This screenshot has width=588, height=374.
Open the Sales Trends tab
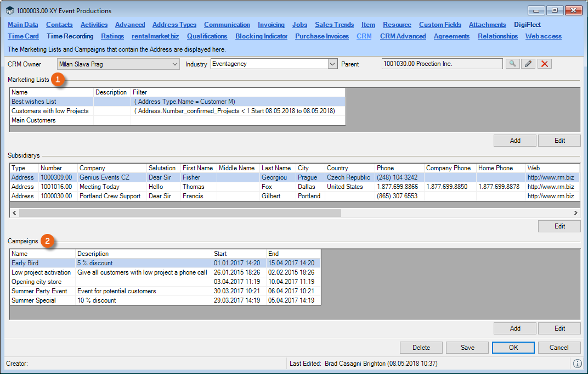point(334,25)
